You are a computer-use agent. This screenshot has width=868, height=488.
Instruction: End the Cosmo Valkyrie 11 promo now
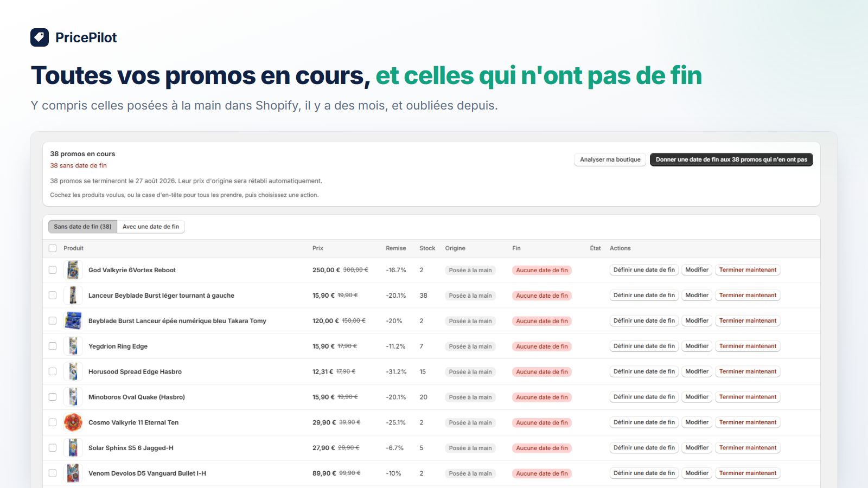pyautogui.click(x=748, y=422)
